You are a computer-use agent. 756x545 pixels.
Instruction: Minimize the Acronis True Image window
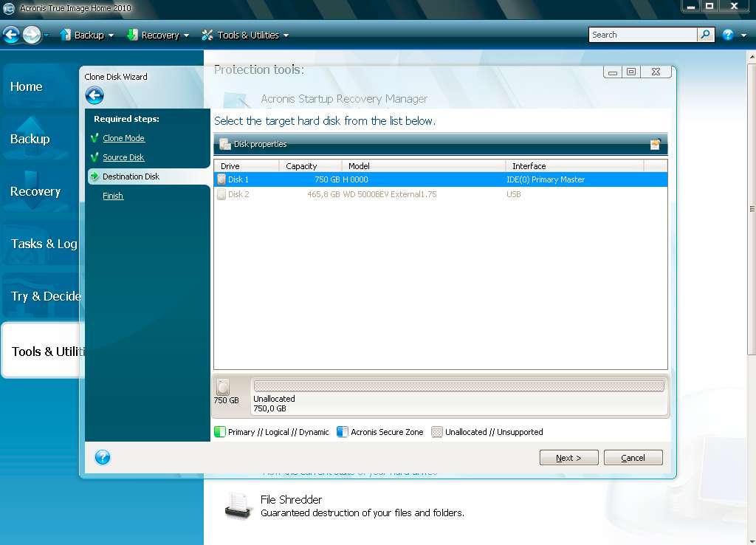pyautogui.click(x=691, y=6)
